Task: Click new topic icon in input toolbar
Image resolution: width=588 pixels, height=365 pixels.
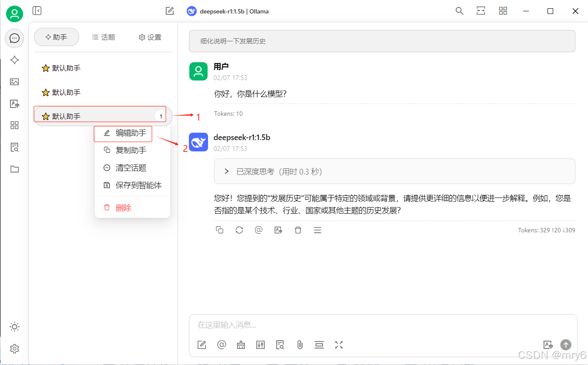Action: pyautogui.click(x=202, y=345)
